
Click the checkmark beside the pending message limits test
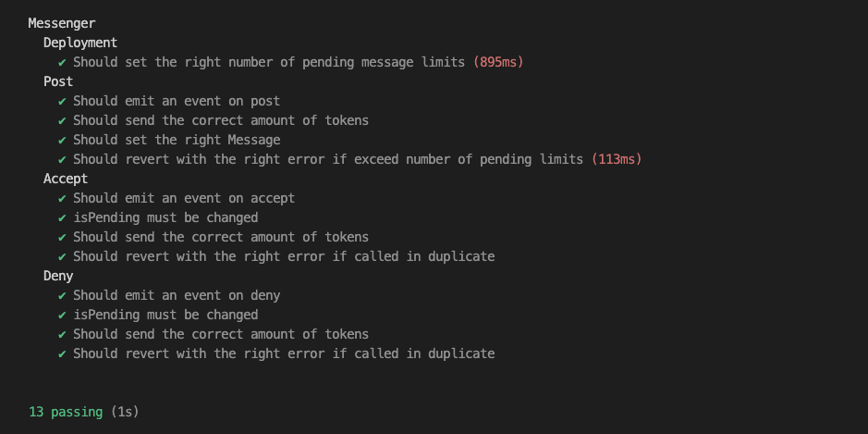point(62,63)
